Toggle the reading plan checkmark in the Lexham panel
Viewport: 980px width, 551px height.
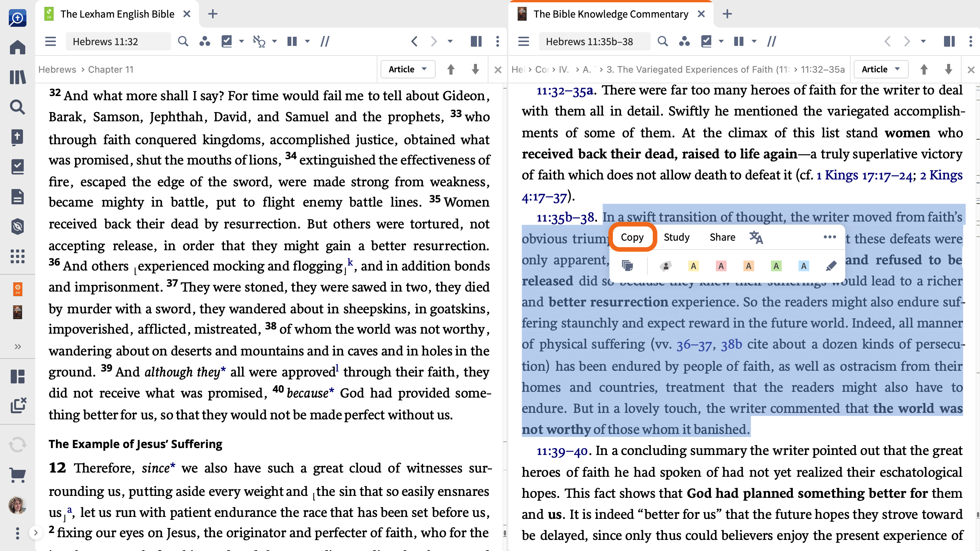[227, 41]
